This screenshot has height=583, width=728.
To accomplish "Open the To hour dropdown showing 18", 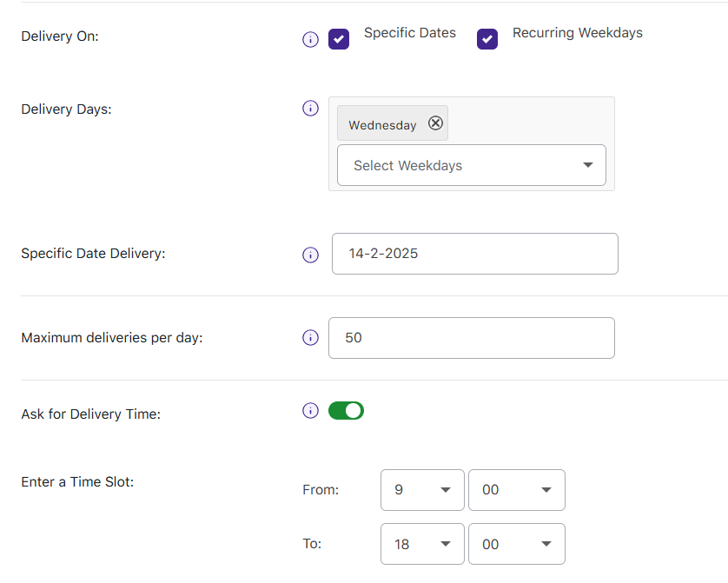I will pyautogui.click(x=423, y=544).
